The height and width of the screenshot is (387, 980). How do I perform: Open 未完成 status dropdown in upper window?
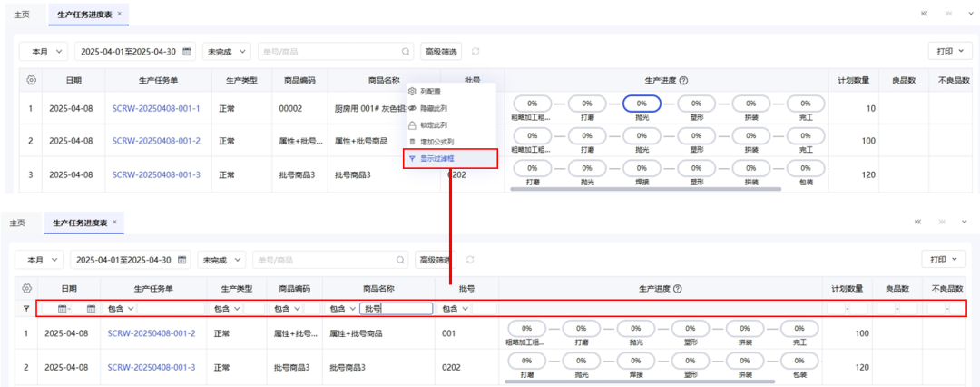226,52
